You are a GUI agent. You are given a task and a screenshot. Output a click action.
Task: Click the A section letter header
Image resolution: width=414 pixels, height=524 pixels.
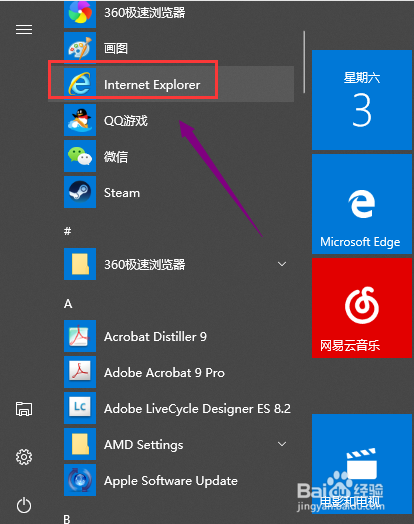pyautogui.click(x=68, y=304)
